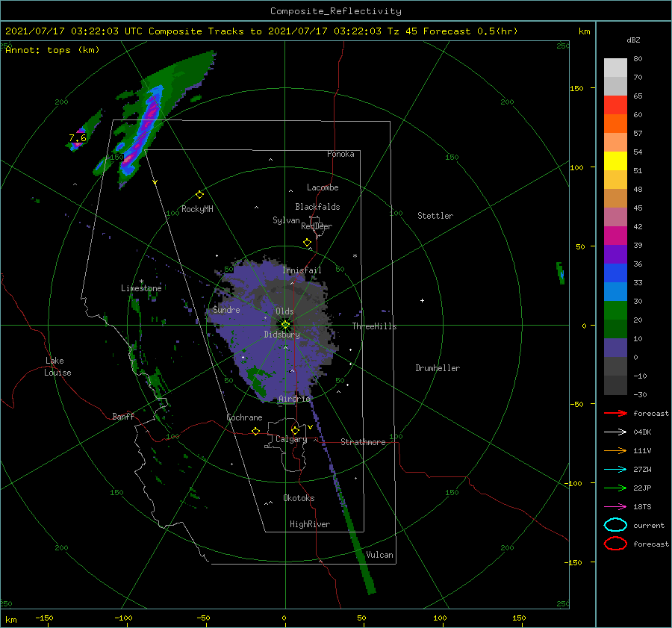Click the Stettler label
The height and width of the screenshot is (628, 672).
tap(435, 216)
